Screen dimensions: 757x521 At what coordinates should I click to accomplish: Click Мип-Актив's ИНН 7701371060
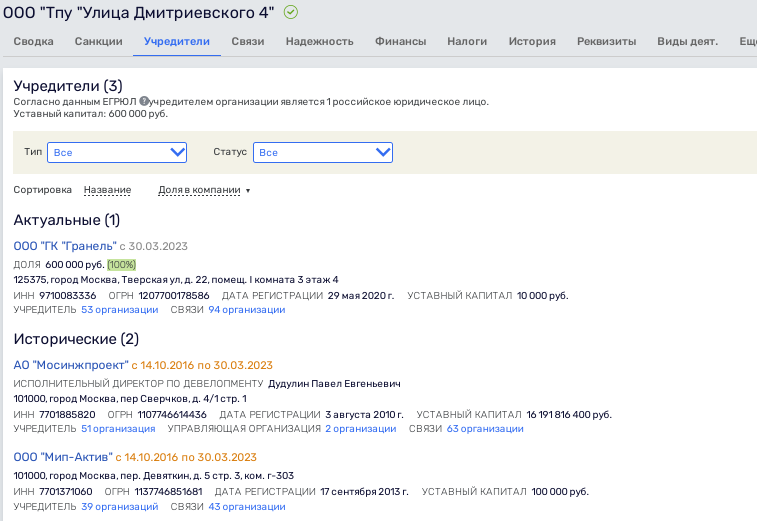coord(66,492)
